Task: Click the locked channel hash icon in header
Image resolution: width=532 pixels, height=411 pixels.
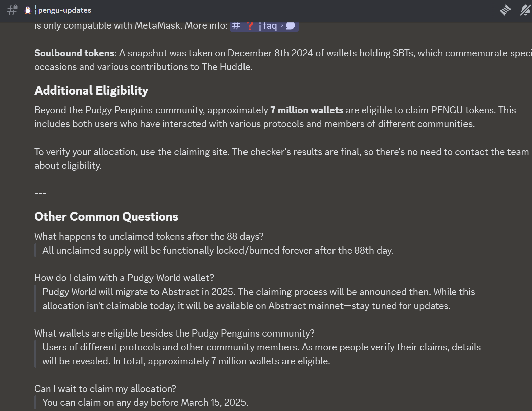Action: [12, 10]
